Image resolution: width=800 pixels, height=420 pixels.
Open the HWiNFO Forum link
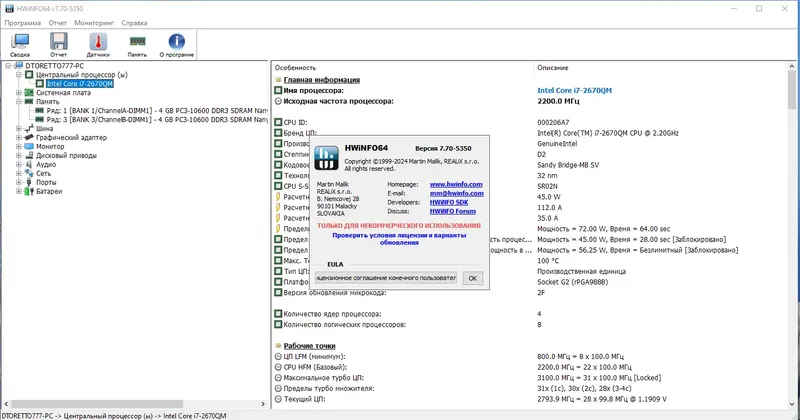click(453, 211)
